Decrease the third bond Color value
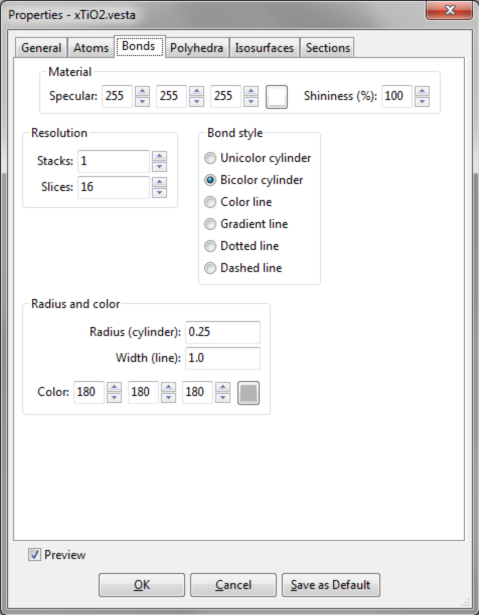Screen dimensions: 479x615 [223, 397]
